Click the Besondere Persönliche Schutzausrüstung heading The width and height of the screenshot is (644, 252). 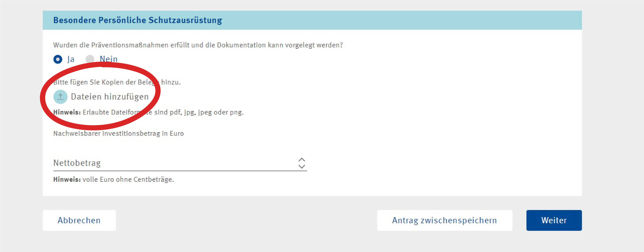pyautogui.click(x=138, y=20)
